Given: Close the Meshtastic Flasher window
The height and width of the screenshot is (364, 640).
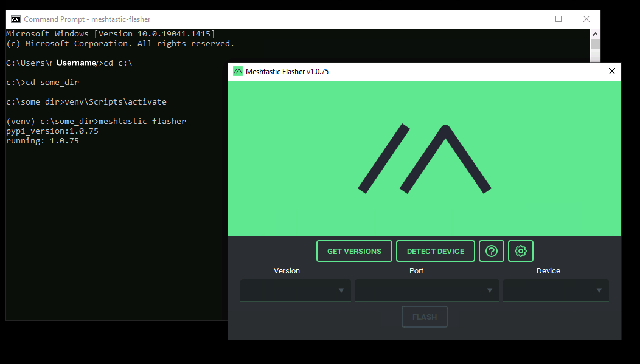Looking at the screenshot, I should tap(612, 71).
